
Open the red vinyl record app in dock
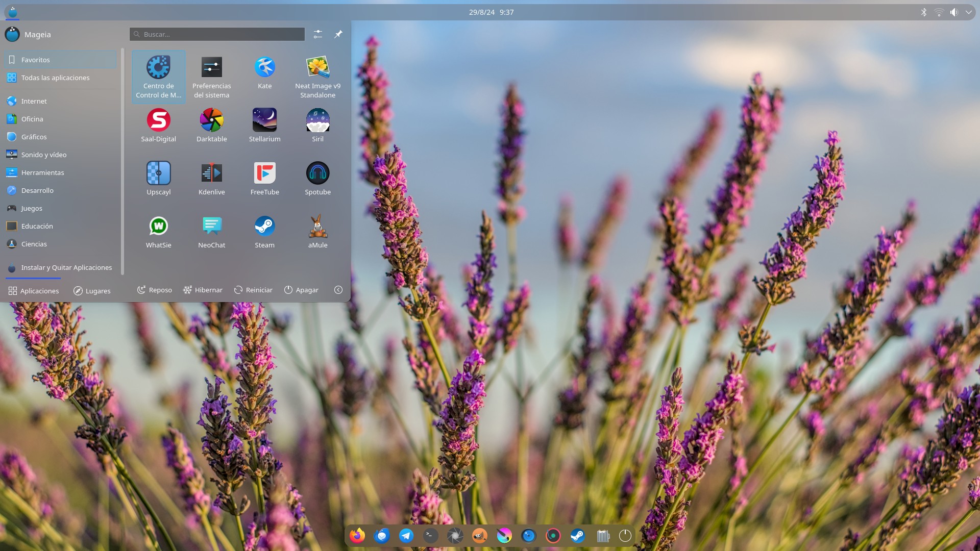pos(553,536)
